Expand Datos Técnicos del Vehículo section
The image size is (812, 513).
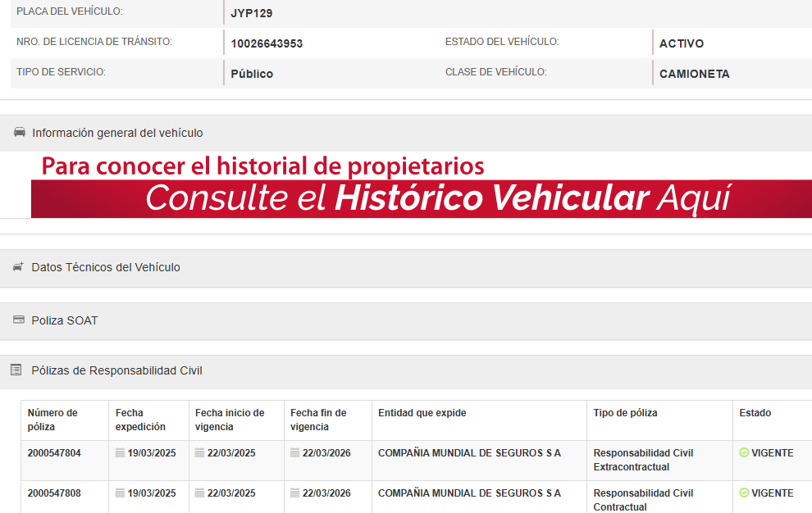[x=106, y=267]
